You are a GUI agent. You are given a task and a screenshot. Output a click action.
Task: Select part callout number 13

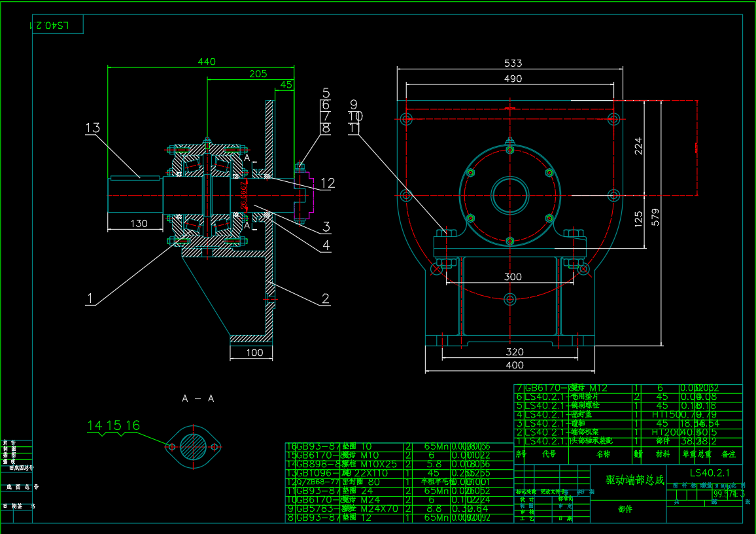tap(93, 128)
